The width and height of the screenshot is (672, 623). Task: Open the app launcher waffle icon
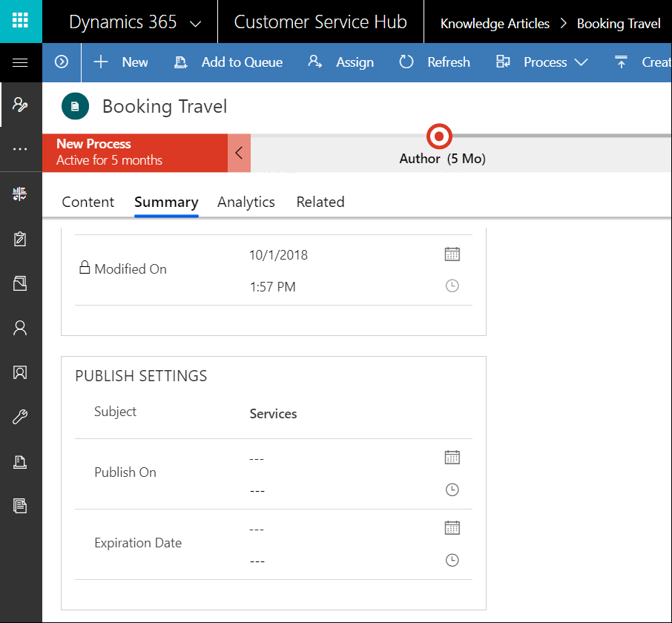coord(21,22)
